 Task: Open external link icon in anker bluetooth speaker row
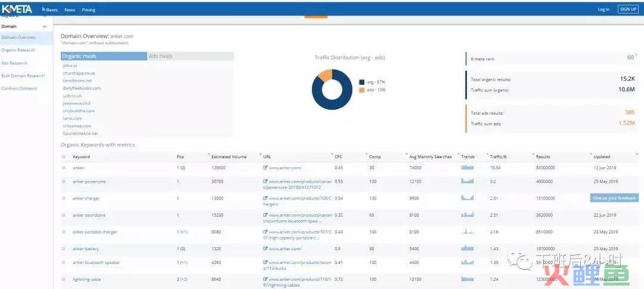click(265, 262)
